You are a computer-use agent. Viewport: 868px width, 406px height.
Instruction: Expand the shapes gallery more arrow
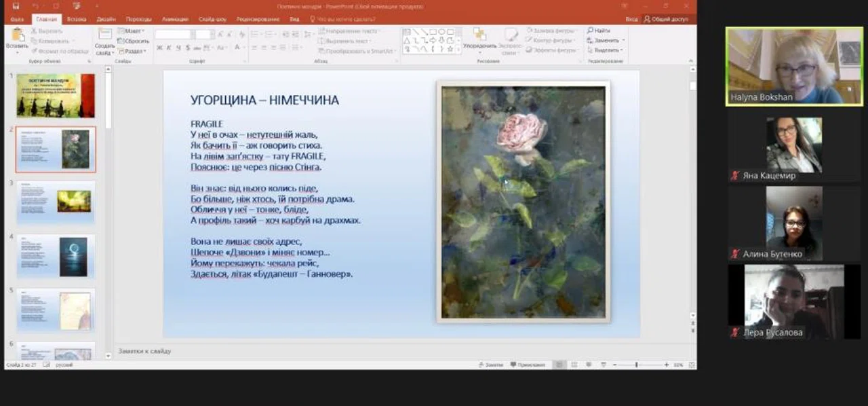tap(460, 49)
